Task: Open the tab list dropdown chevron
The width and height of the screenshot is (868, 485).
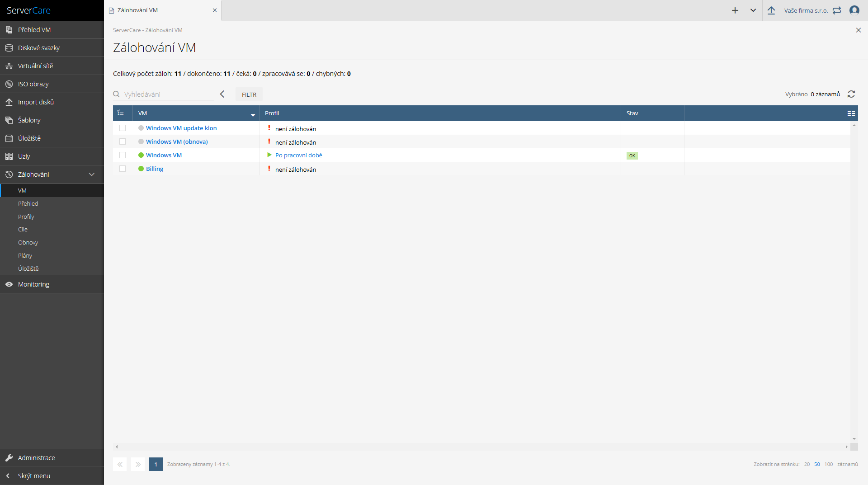Action: (753, 10)
